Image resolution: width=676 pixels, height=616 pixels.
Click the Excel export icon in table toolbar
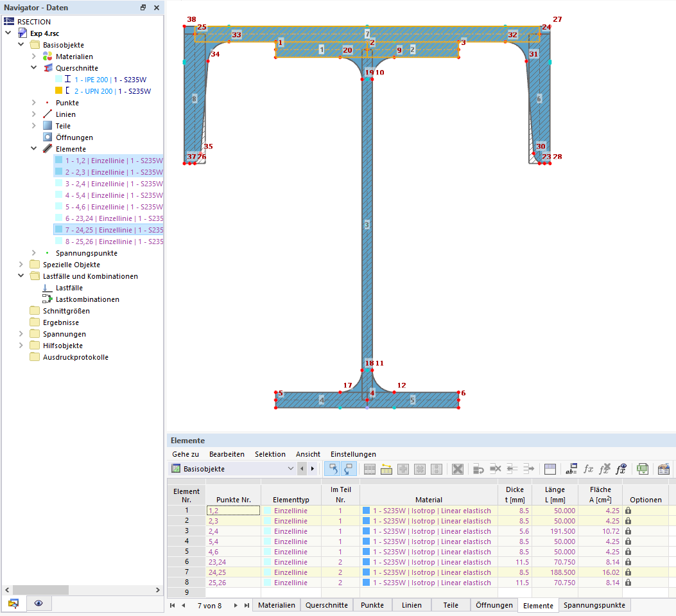pos(642,469)
